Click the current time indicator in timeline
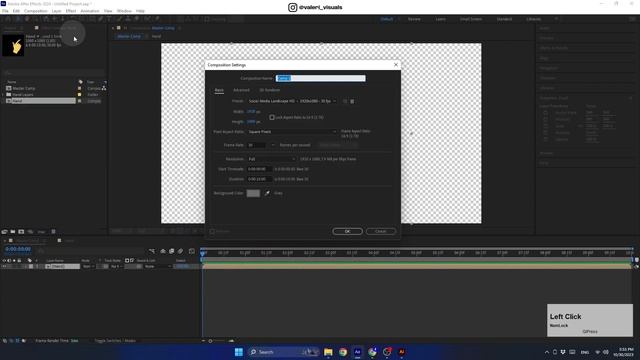The image size is (640, 360). [x=202, y=253]
